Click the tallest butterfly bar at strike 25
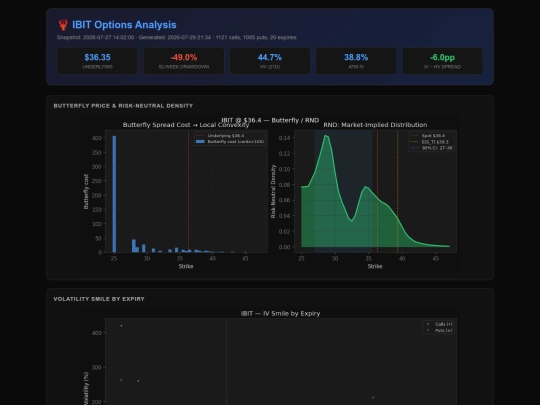 click(114, 194)
